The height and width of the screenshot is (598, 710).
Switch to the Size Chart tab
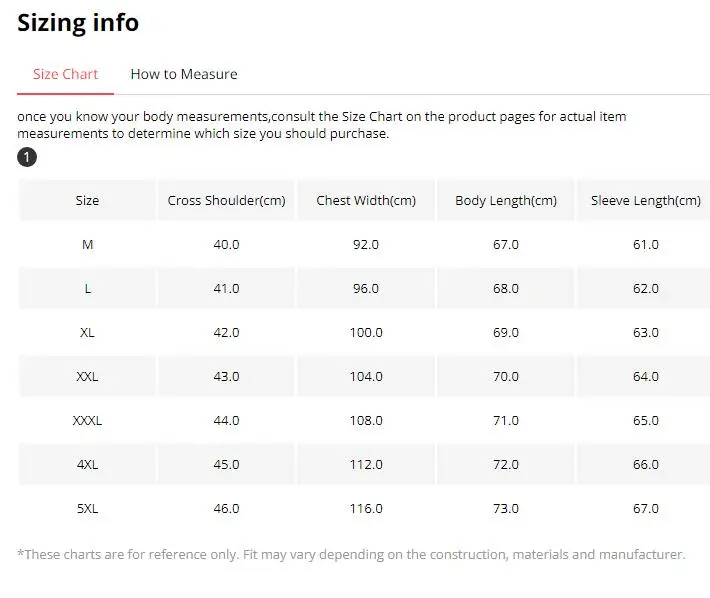65,74
